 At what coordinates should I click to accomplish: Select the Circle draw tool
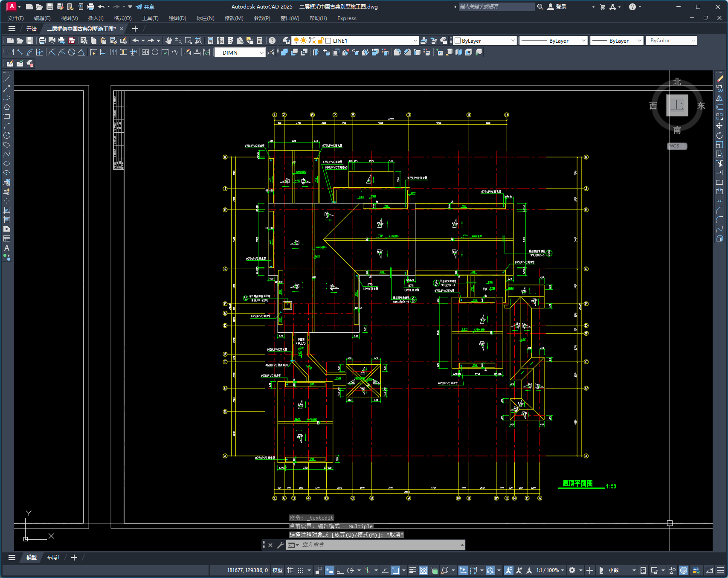[7, 135]
